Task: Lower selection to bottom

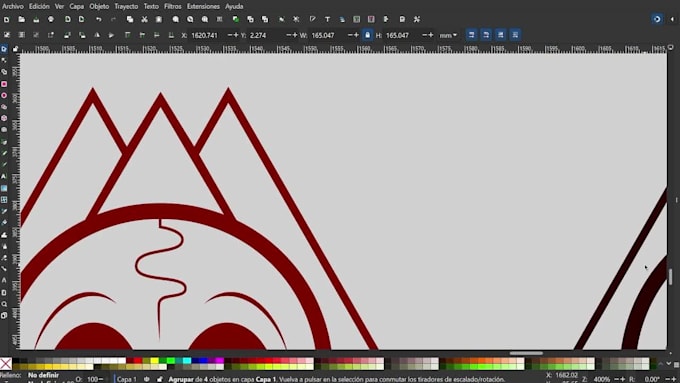Action: click(171, 35)
